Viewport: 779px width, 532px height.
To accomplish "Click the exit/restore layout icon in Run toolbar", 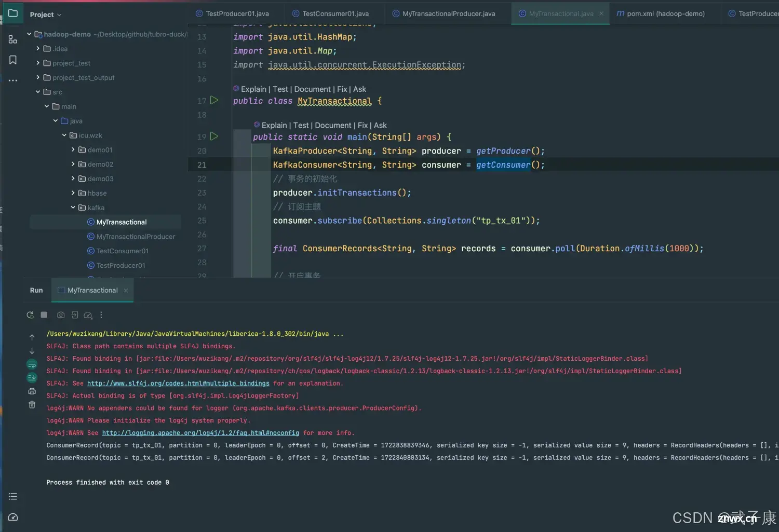I will 75,315.
